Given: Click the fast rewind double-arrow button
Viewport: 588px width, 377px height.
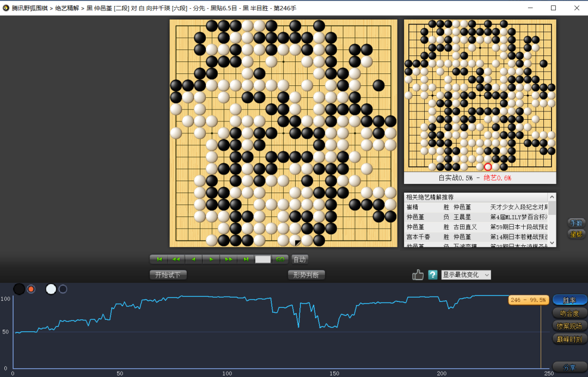Looking at the screenshot, I should coord(176,259).
